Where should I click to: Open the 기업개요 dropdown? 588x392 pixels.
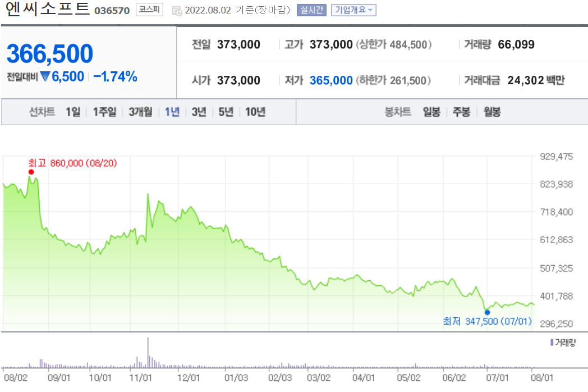pos(353,10)
